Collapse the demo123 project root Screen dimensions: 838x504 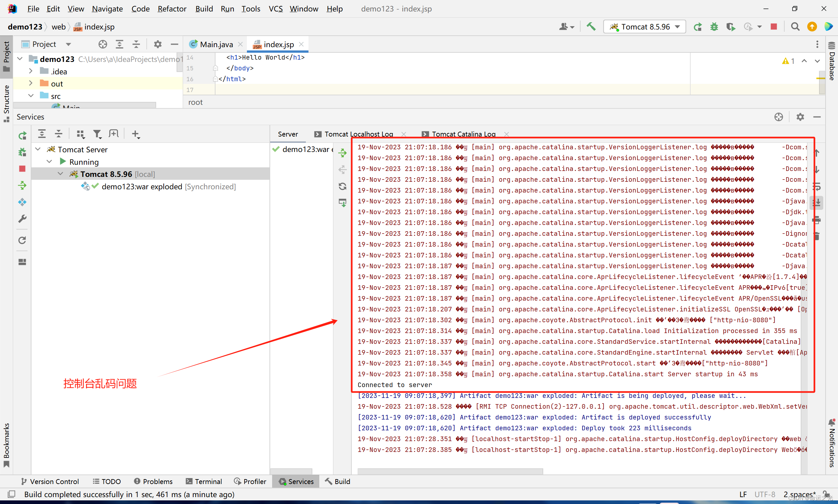[x=20, y=59]
